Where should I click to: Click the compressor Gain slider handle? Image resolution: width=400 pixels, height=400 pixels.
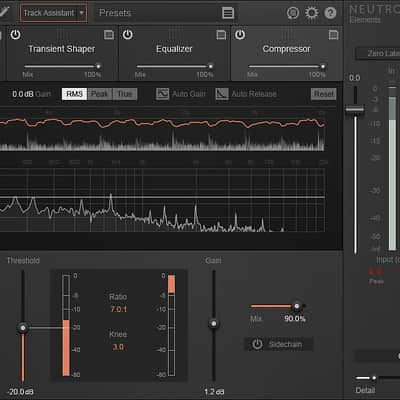click(x=214, y=323)
